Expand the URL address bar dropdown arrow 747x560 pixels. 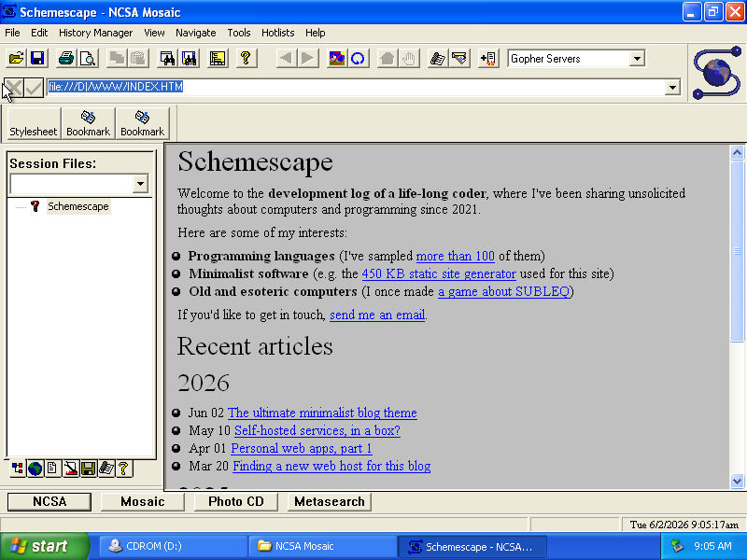coord(672,87)
